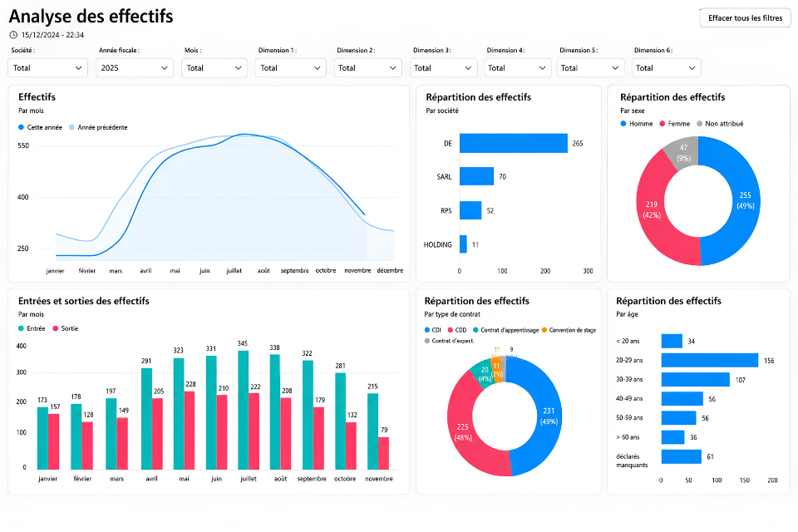Click the CDI donut segment 231 (49%)
The image size is (798, 532).
point(548,416)
